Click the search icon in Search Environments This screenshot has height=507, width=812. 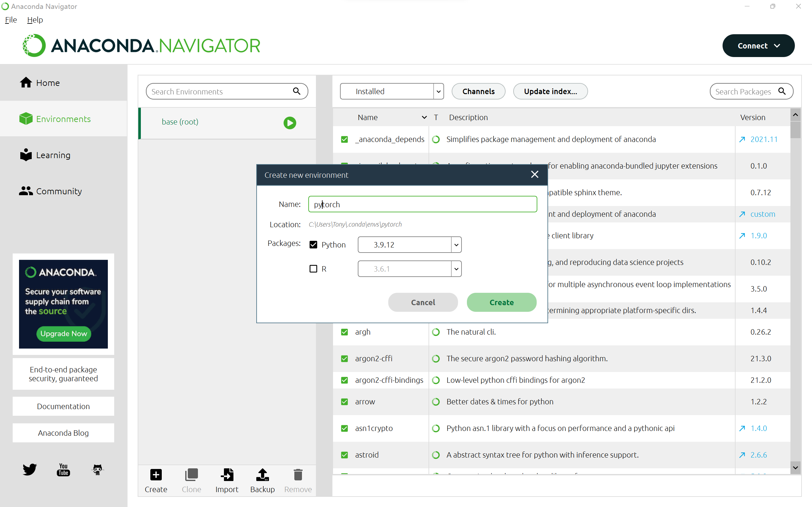(297, 91)
